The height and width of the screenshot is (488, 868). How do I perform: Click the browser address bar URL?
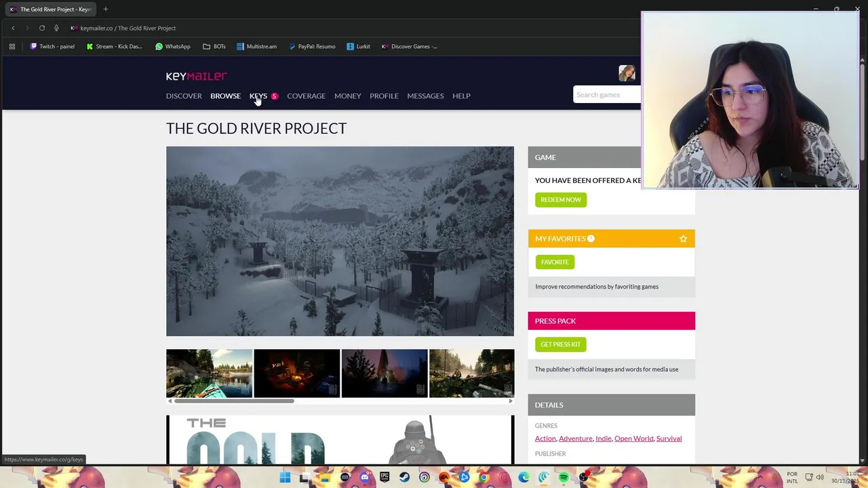[128, 28]
